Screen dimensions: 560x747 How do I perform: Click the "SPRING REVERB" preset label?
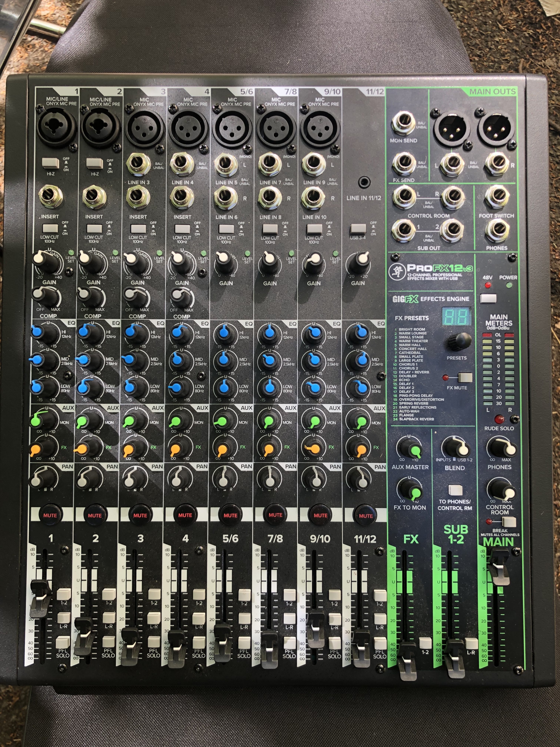[414, 403]
